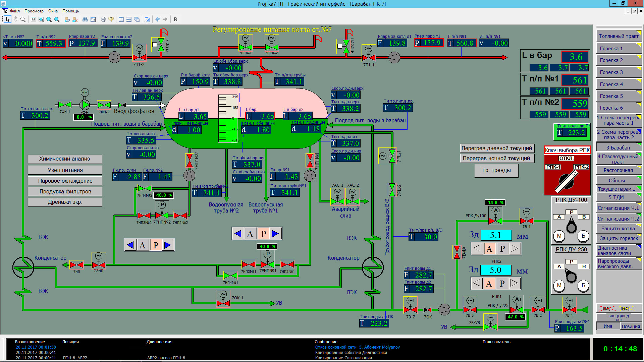Open the Просмотр menu

pos(34,11)
